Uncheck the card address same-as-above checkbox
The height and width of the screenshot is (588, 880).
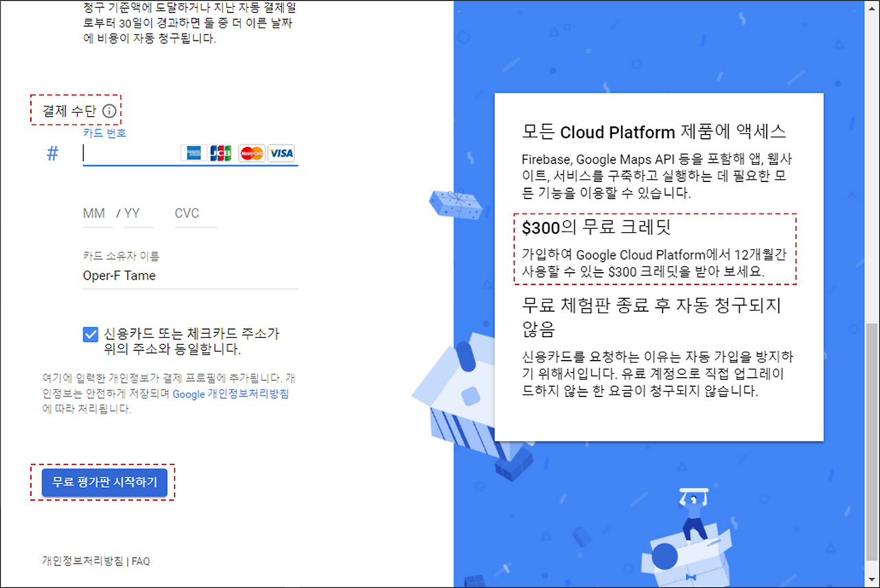click(x=90, y=335)
